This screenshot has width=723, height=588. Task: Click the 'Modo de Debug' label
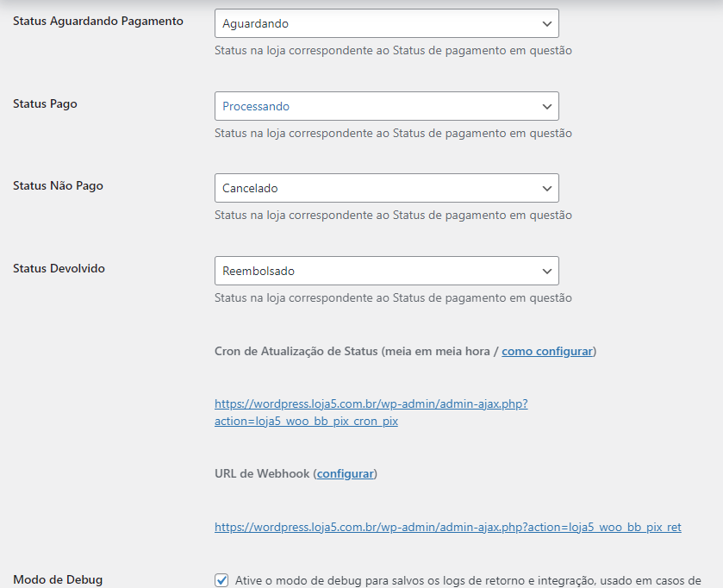(x=58, y=579)
